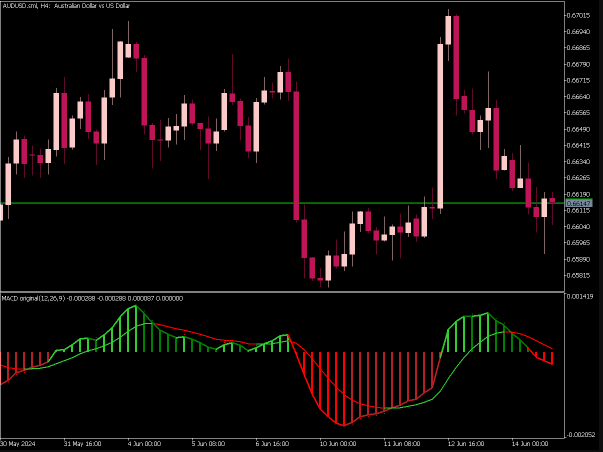Viewport: 603px width, 452px height.
Task: Click the 0.66340 price axis label
Action: (x=579, y=162)
